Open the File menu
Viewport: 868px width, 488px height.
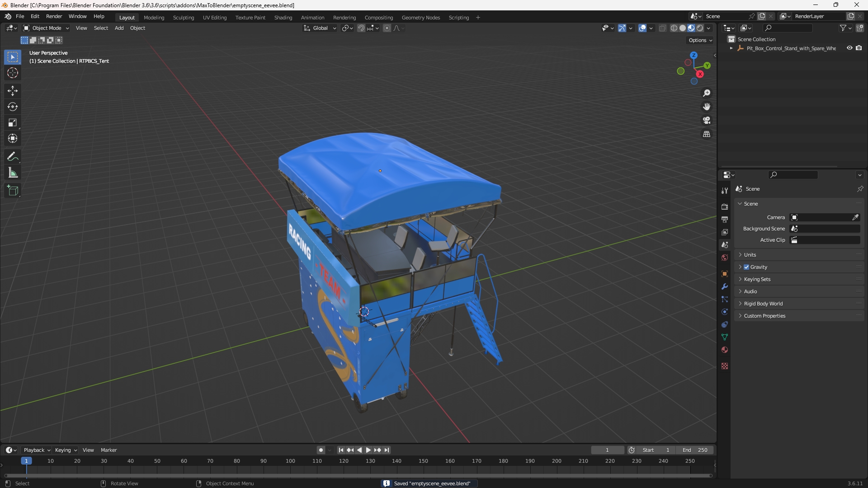pyautogui.click(x=20, y=16)
